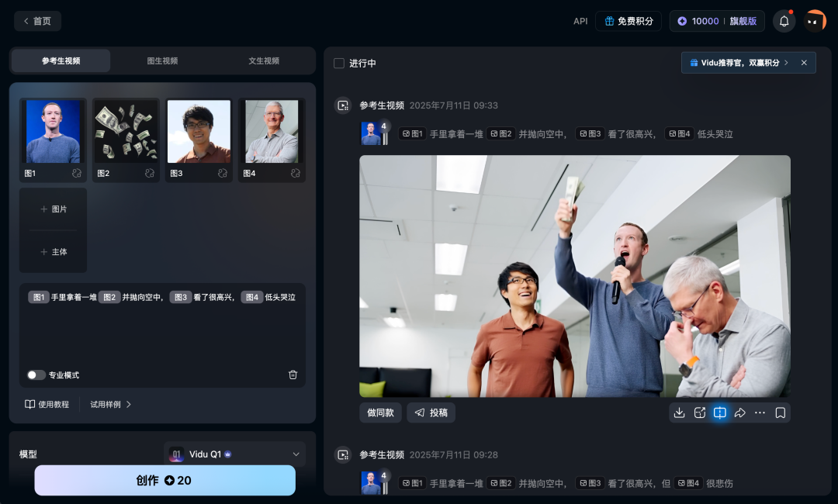Check the 进行中 checkbox

[x=339, y=63]
